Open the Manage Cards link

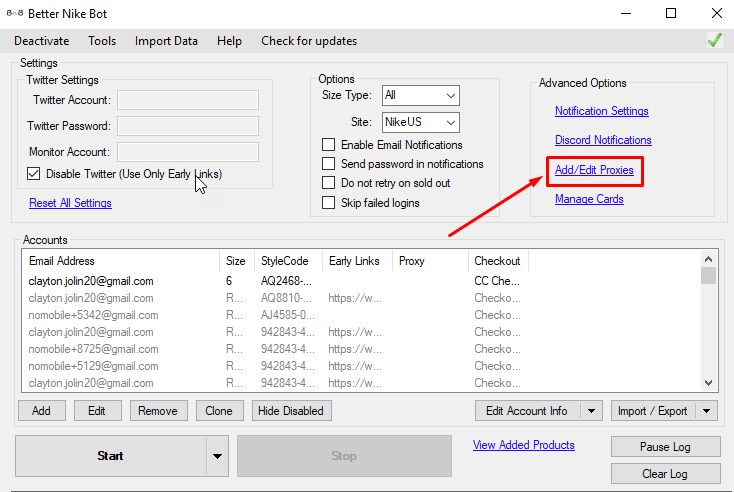coord(589,199)
